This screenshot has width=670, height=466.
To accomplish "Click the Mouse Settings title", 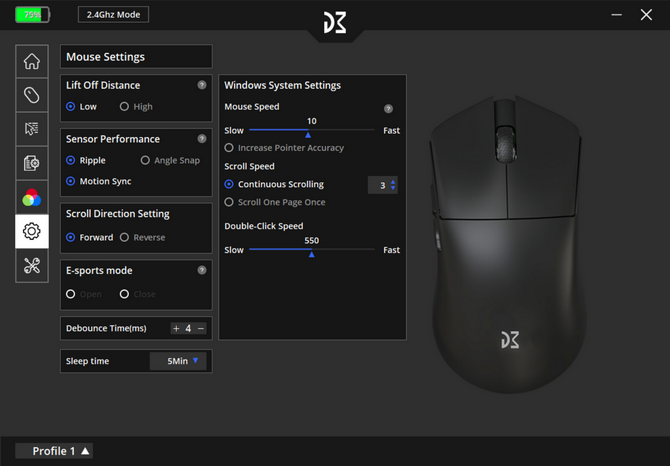I will (x=105, y=57).
